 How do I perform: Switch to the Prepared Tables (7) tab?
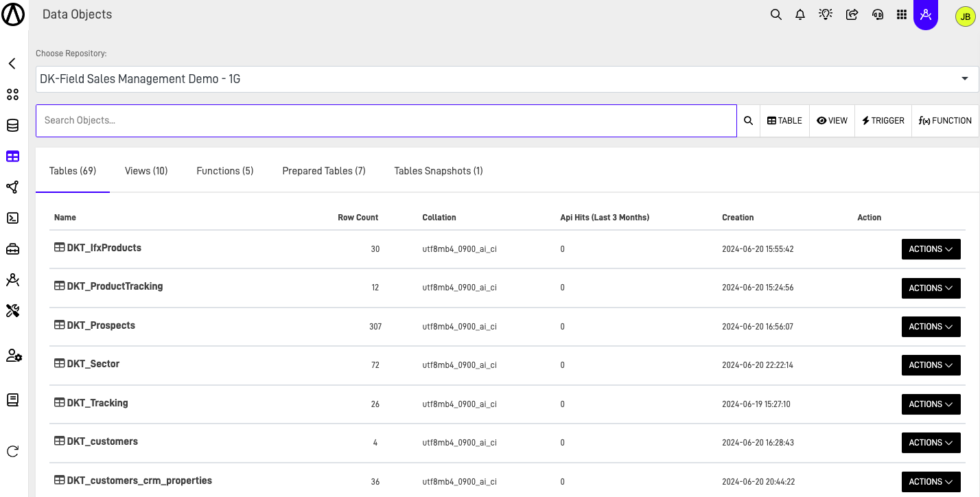pyautogui.click(x=324, y=171)
